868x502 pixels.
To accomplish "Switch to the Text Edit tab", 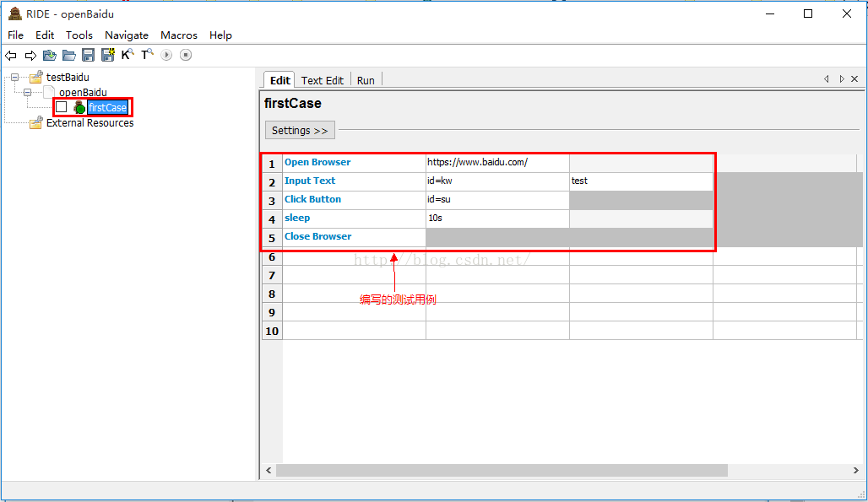I will (x=323, y=80).
